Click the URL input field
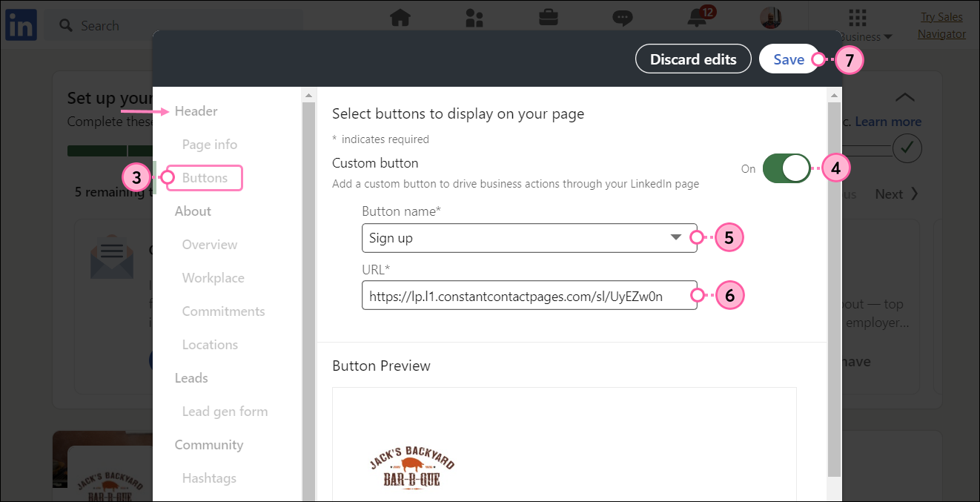This screenshot has height=502, width=980. pyautogui.click(x=529, y=295)
